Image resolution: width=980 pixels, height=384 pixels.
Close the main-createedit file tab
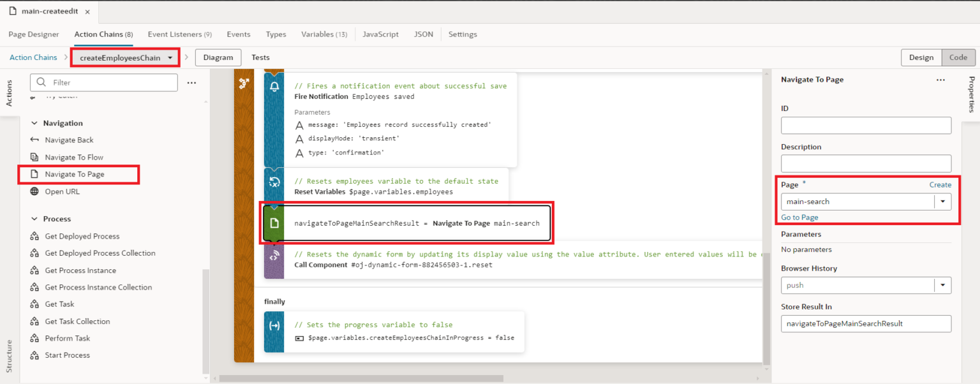(x=87, y=12)
